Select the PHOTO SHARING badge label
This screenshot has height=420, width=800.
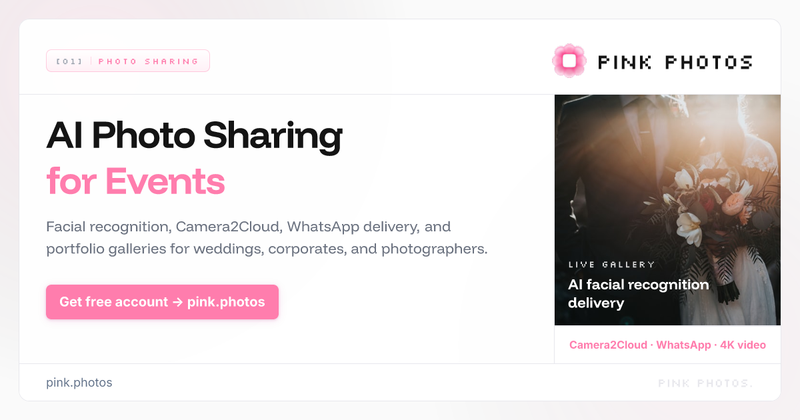148,61
